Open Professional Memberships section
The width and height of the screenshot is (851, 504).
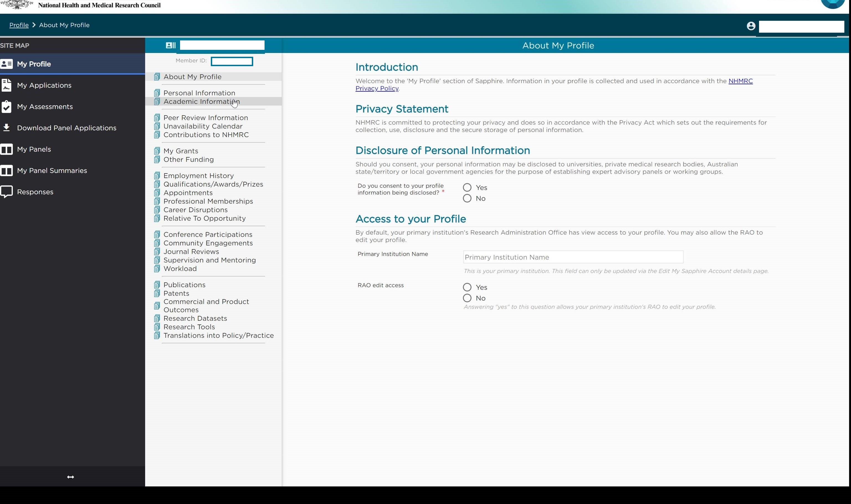click(x=208, y=201)
